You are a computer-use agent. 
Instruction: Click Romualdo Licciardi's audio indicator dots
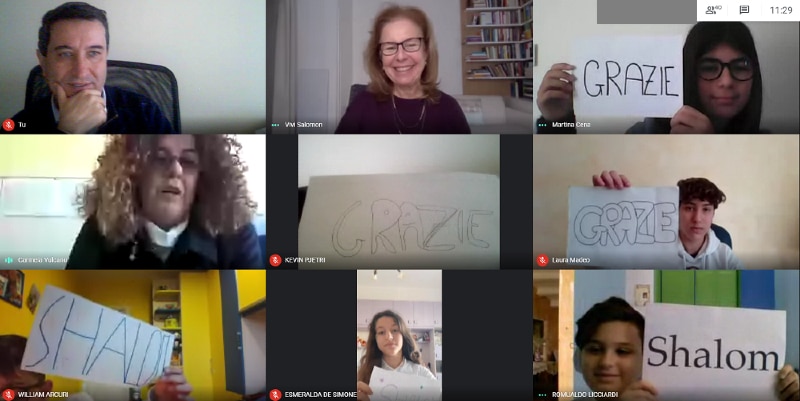coord(542,395)
